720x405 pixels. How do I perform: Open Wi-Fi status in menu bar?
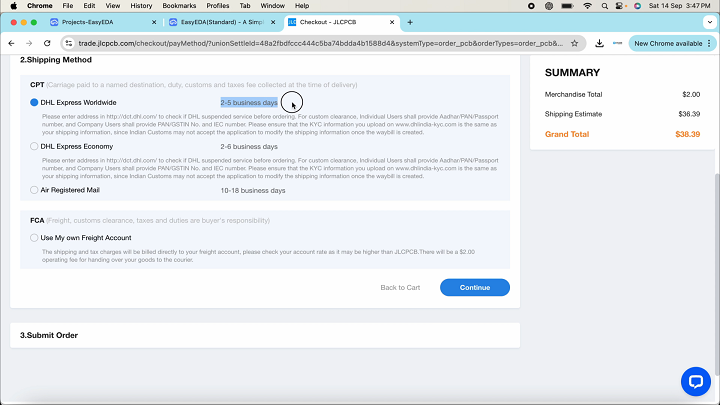(587, 6)
